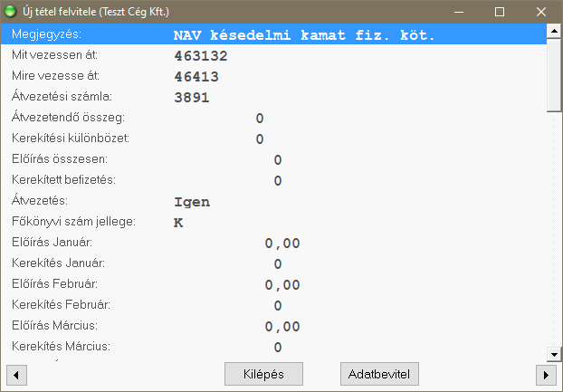The width and height of the screenshot is (563, 392).
Task: Click the green application icon in title bar
Action: pyautogui.click(x=12, y=13)
